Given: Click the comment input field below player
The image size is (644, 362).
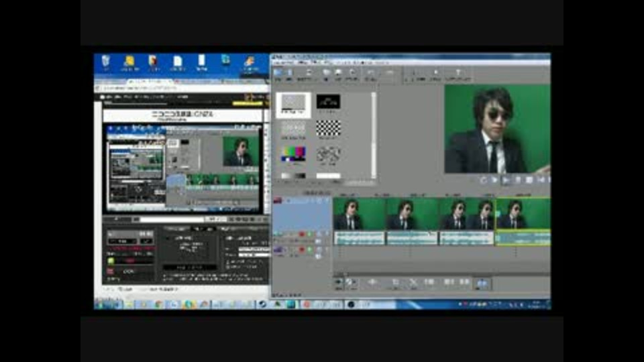Looking at the screenshot, I should tap(172, 220).
